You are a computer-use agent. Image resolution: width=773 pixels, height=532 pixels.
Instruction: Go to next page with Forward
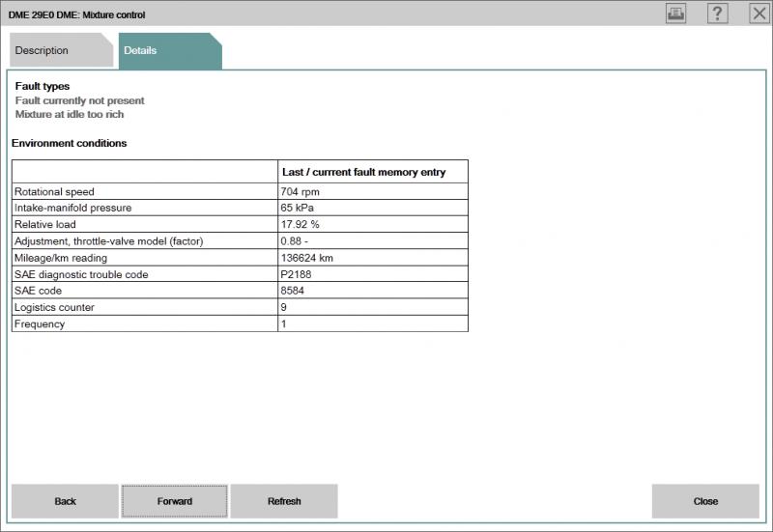point(175,501)
